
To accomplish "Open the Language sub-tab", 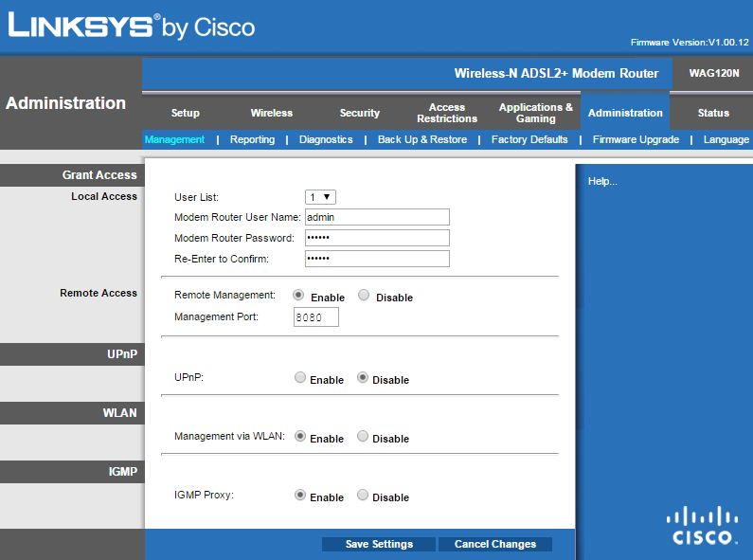I will coord(726,139).
